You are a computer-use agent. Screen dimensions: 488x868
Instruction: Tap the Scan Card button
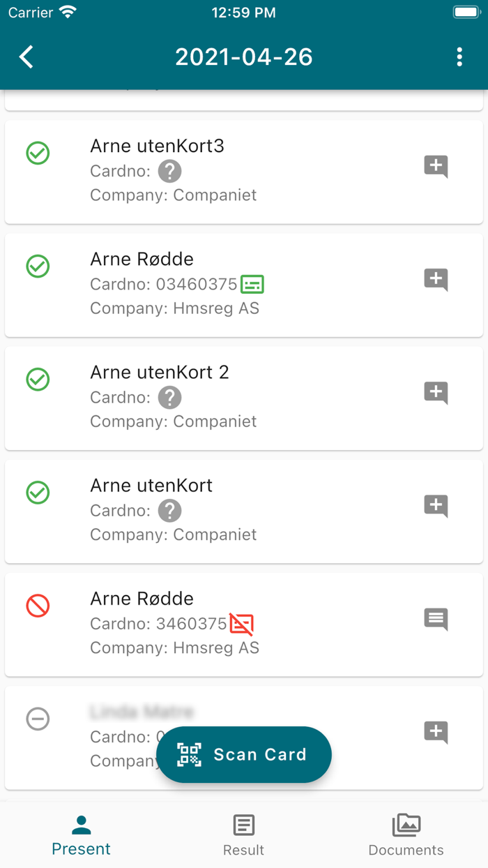[x=244, y=754]
